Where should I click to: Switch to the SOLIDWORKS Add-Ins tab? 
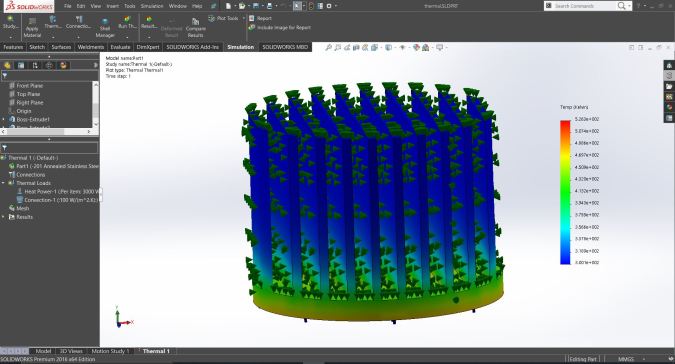(192, 47)
